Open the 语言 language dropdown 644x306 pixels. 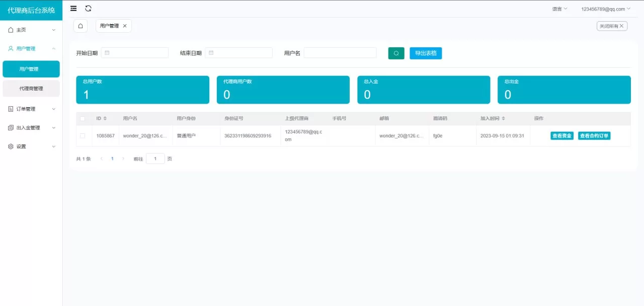[x=559, y=9]
